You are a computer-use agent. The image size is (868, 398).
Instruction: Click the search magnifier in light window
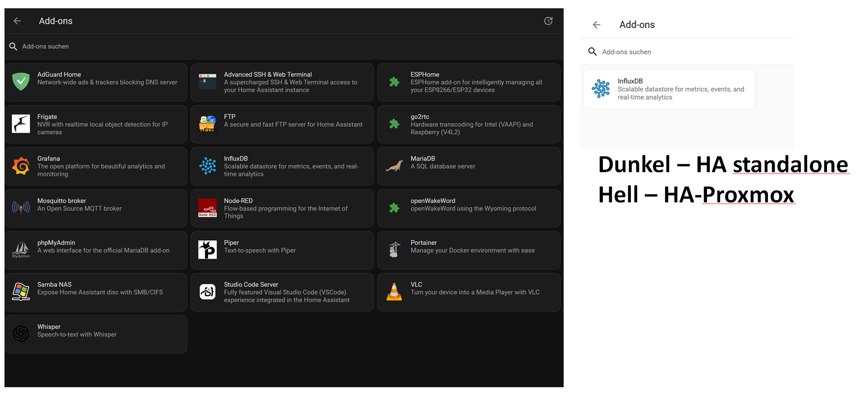pos(592,52)
